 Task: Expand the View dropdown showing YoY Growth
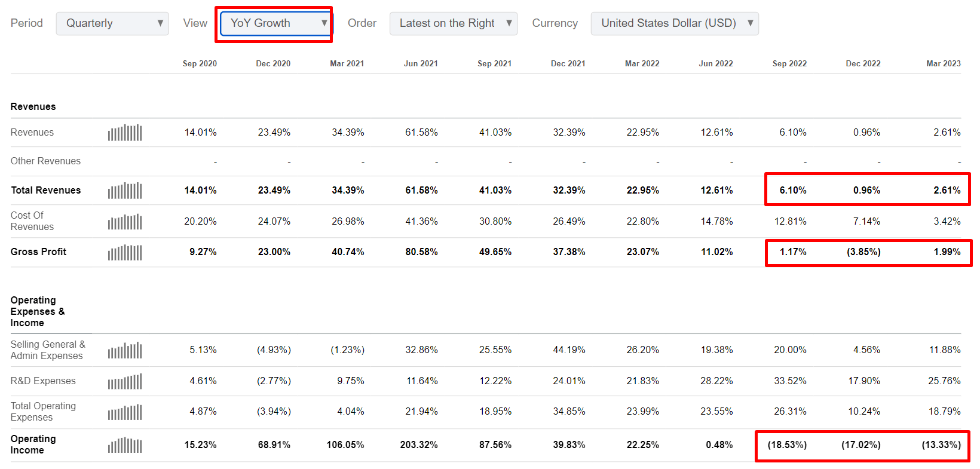point(275,23)
